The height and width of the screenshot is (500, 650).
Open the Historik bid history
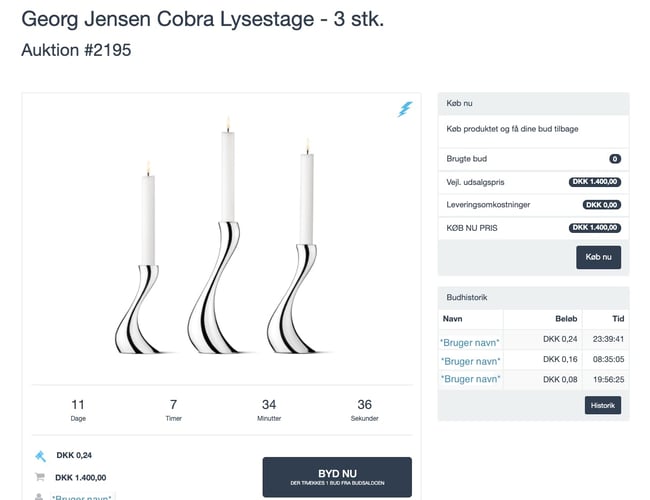tap(602, 405)
